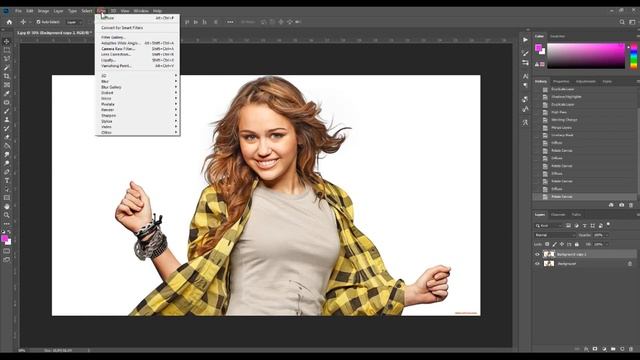Choose Convert for Smart Filters

[138, 28]
